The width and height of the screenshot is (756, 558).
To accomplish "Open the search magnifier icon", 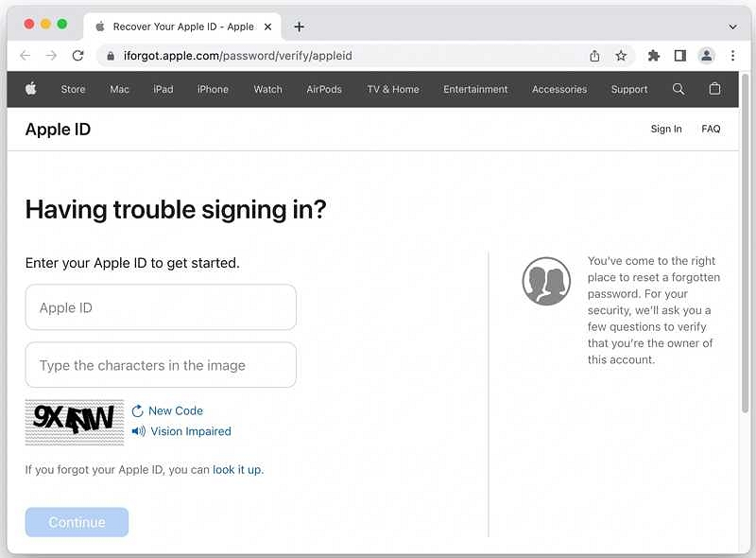I will (x=679, y=89).
